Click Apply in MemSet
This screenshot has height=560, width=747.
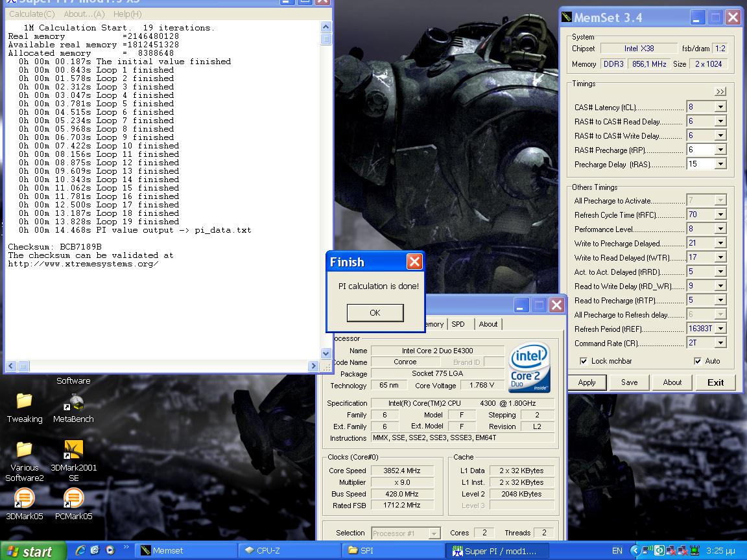[587, 382]
